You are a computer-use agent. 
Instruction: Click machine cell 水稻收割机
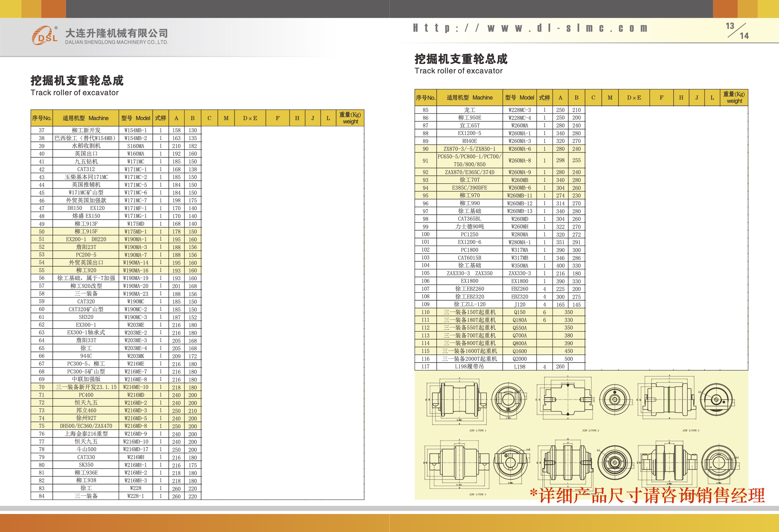[86, 146]
